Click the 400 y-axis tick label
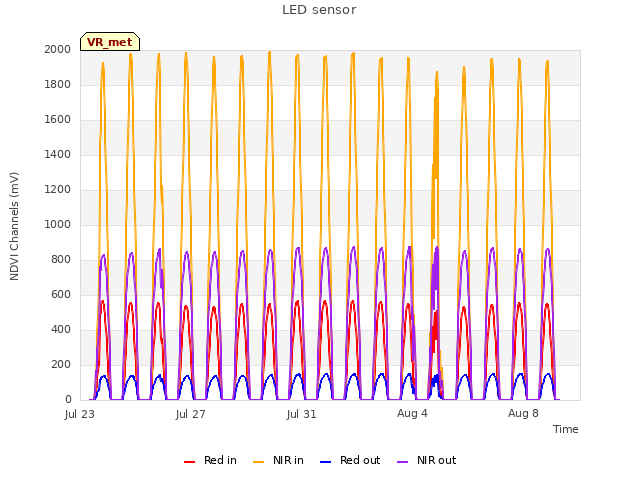 [61, 329]
